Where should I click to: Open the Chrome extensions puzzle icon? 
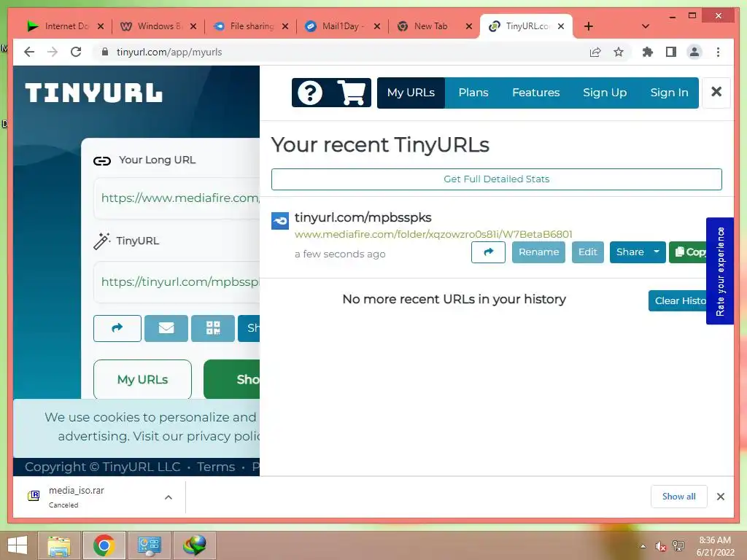point(648,52)
